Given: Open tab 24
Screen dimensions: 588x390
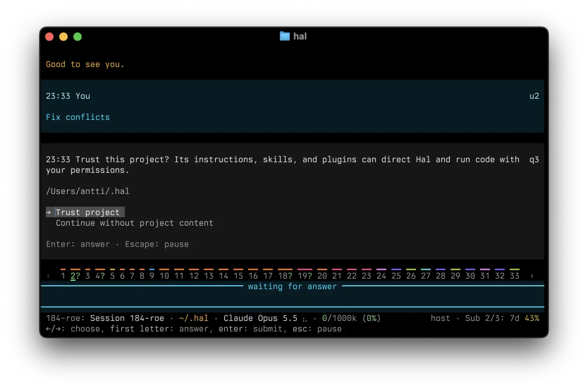Looking at the screenshot, I should coord(381,276).
